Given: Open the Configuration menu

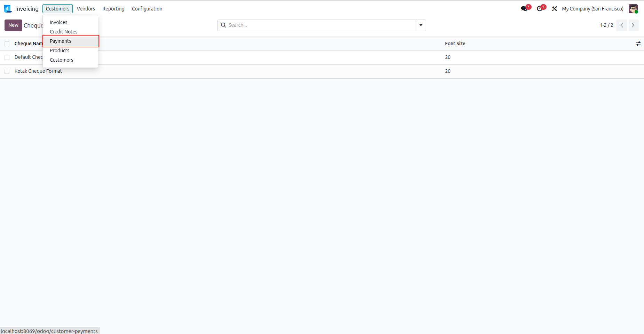Looking at the screenshot, I should point(147,9).
